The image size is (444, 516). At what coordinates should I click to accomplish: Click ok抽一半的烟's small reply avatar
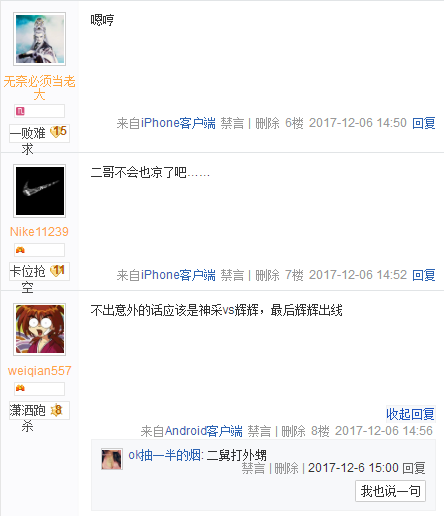112,459
